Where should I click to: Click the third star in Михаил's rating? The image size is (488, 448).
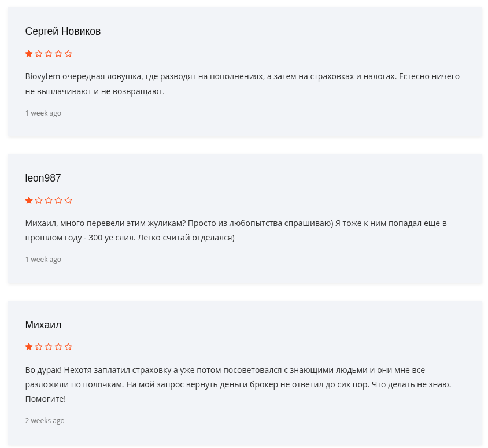[49, 347]
